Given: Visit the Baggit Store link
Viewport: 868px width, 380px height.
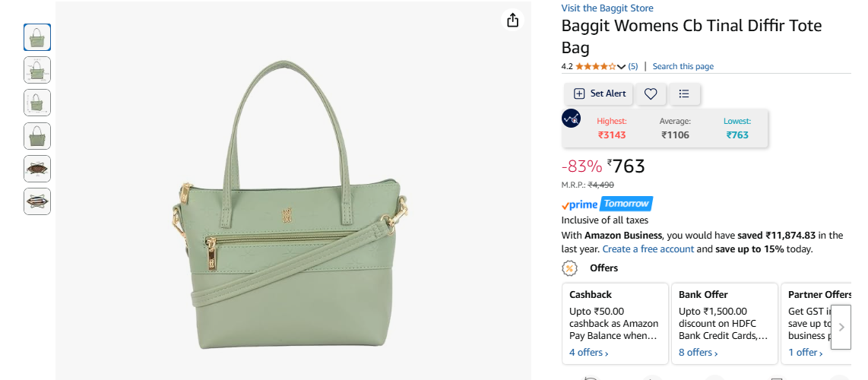Looking at the screenshot, I should pyautogui.click(x=607, y=8).
